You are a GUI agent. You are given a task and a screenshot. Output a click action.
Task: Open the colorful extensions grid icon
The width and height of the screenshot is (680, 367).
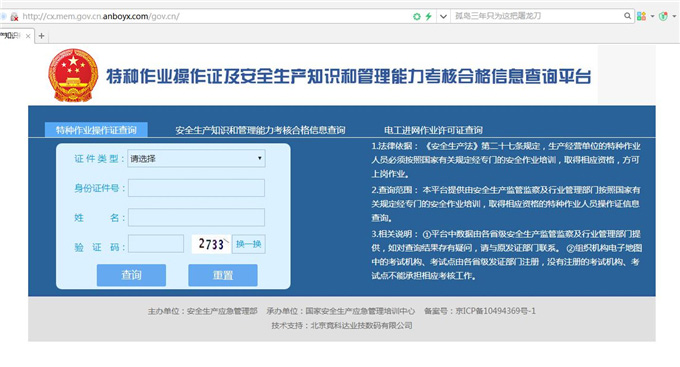click(641, 16)
